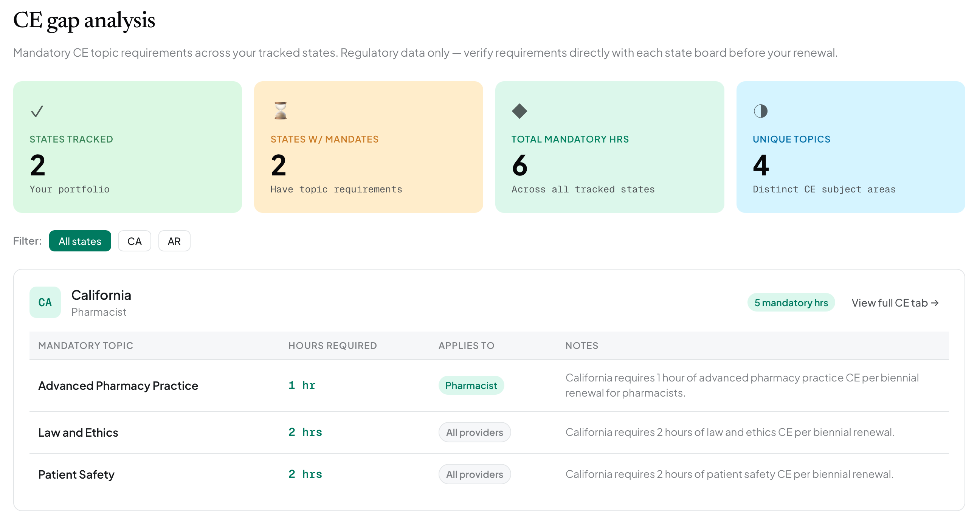The width and height of the screenshot is (980, 524).
Task: Click the Pharmacist subtitle under California
Action: [x=99, y=312]
